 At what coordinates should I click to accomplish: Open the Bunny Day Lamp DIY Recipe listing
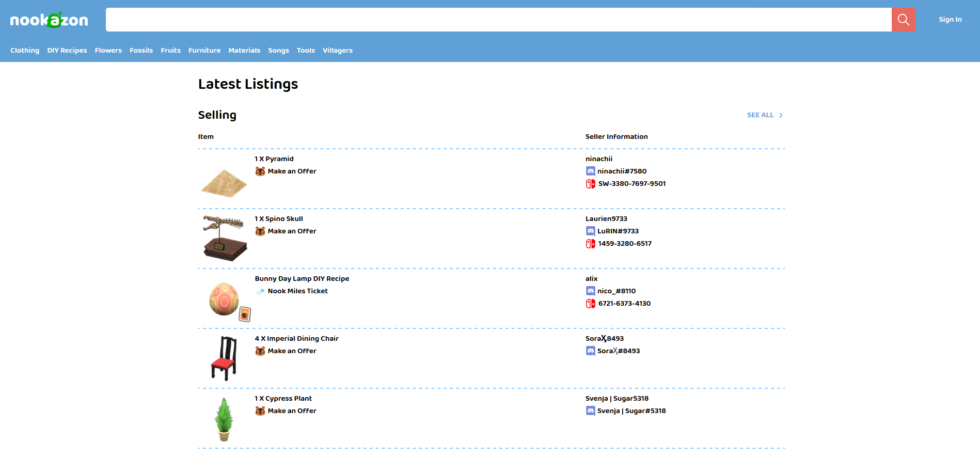point(302,279)
